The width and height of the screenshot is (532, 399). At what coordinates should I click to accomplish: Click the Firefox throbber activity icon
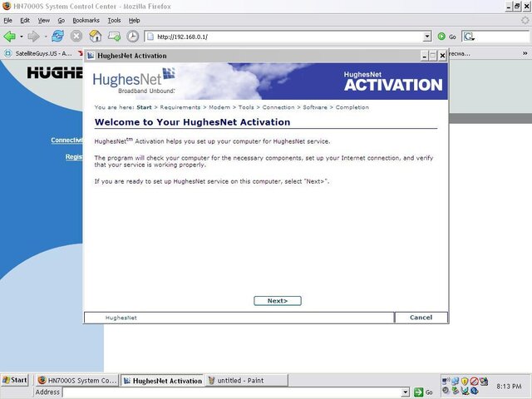point(525,20)
